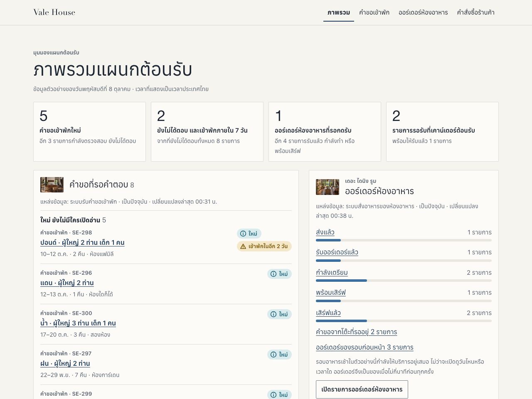The width and height of the screenshot is (532, 399).
Task: Click the info icon on the SE-296 badge
Action: pyautogui.click(x=273, y=274)
